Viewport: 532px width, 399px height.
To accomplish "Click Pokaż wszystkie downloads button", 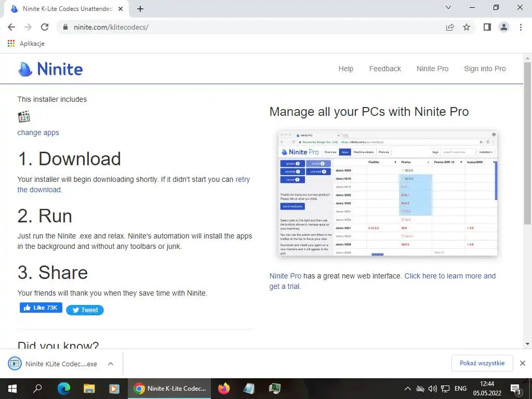I will (x=482, y=363).
